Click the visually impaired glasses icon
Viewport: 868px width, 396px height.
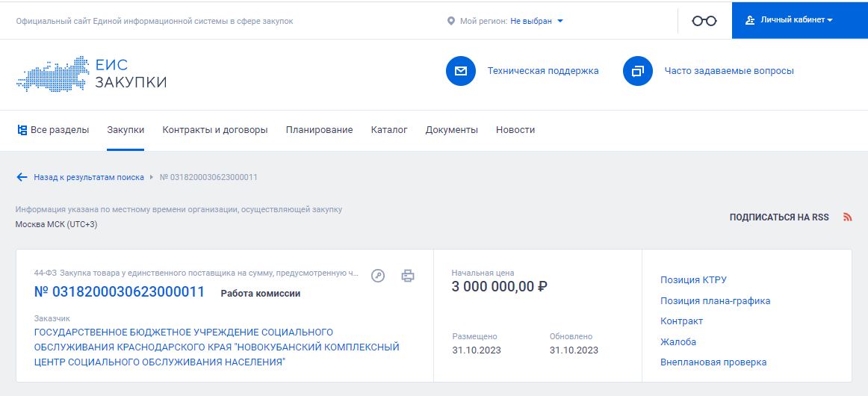click(x=704, y=21)
